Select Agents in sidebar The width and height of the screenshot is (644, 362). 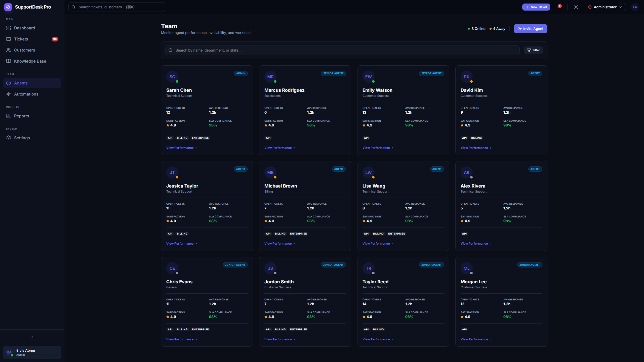(x=32, y=83)
